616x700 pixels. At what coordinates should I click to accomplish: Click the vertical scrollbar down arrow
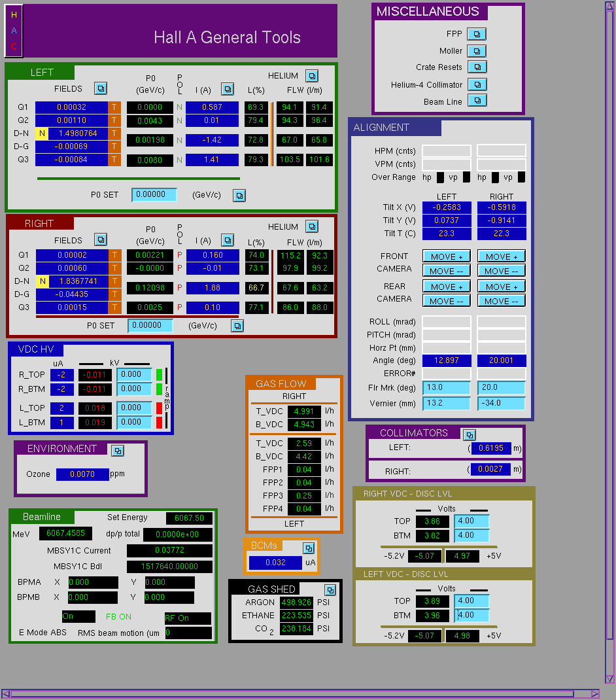(x=609, y=679)
